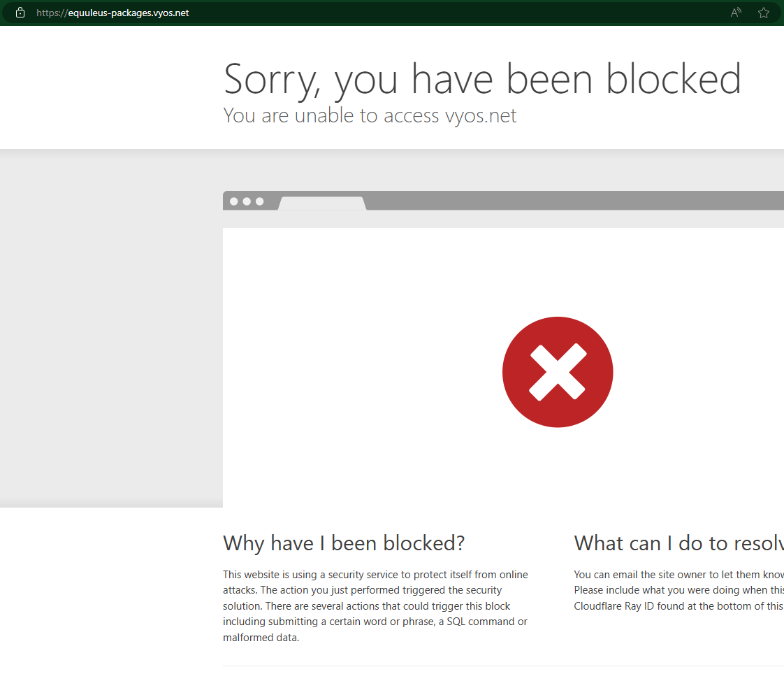Click the "Sorry, you have been blocked" heading
This screenshot has width=784, height=674.
(482, 78)
